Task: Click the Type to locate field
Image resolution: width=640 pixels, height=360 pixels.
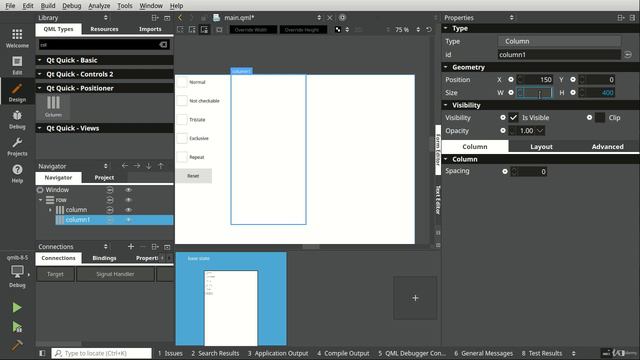Action: coord(102,353)
